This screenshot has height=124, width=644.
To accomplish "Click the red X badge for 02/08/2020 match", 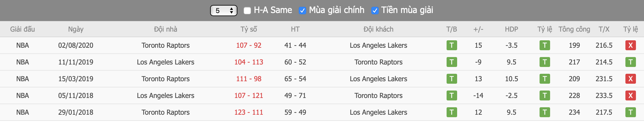I will [x=630, y=45].
